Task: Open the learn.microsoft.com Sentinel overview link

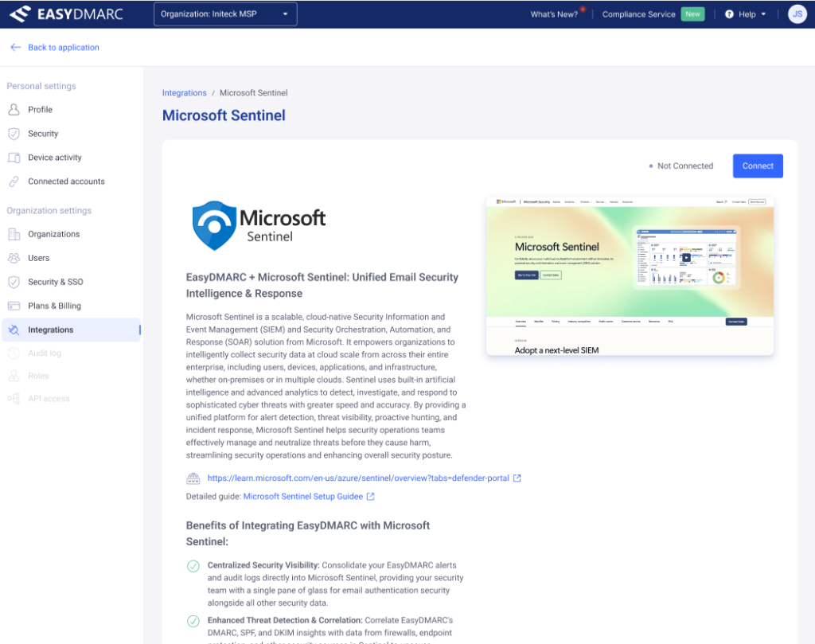Action: (x=358, y=478)
